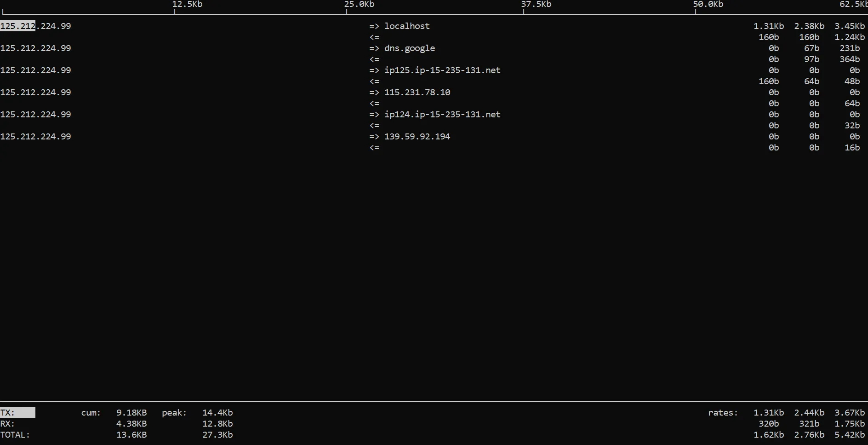The height and width of the screenshot is (445, 868).
Task: Select remote address 139.59.92.194
Action: click(417, 137)
